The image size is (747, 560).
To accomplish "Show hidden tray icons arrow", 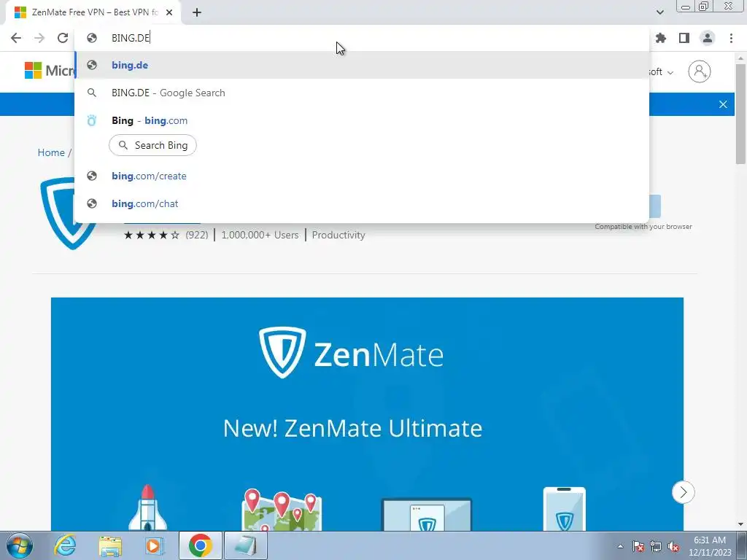I will click(620, 546).
